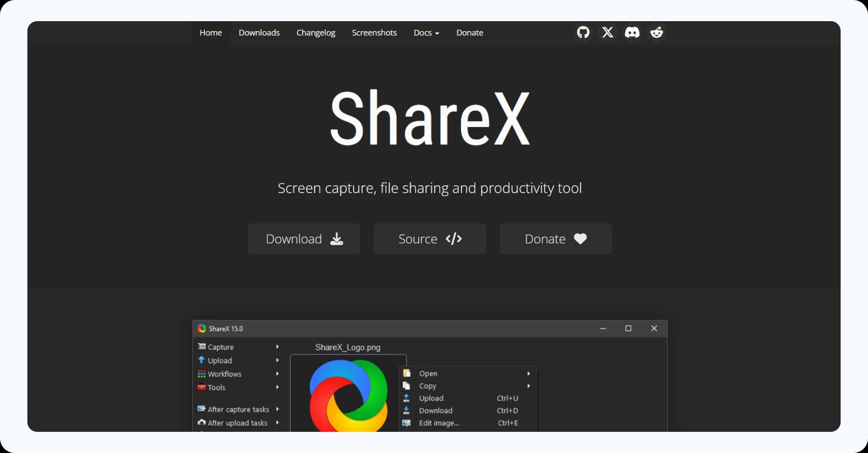Click the Download button
This screenshot has width=868, height=453.
(304, 239)
